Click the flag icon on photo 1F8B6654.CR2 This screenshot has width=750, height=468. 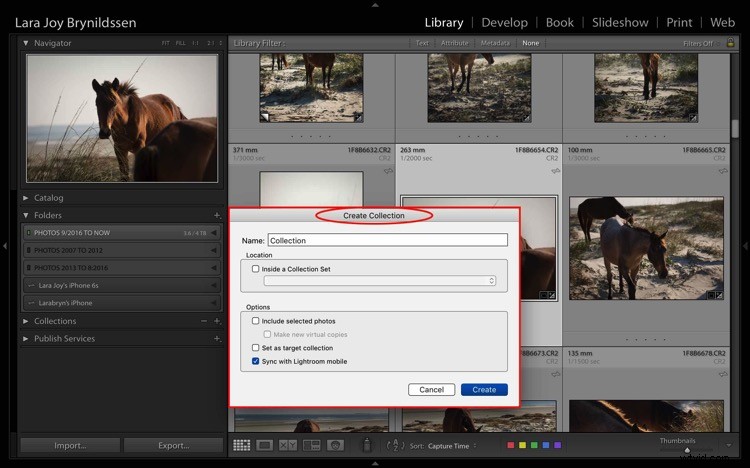point(555,171)
